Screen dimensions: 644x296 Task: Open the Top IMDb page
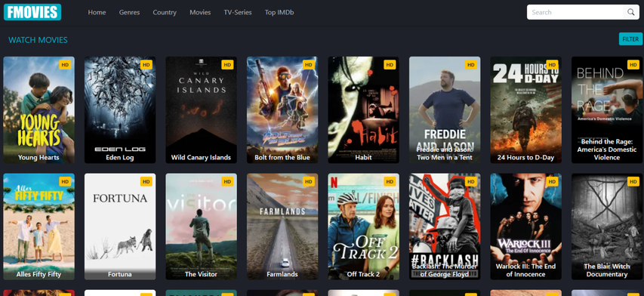pyautogui.click(x=279, y=12)
